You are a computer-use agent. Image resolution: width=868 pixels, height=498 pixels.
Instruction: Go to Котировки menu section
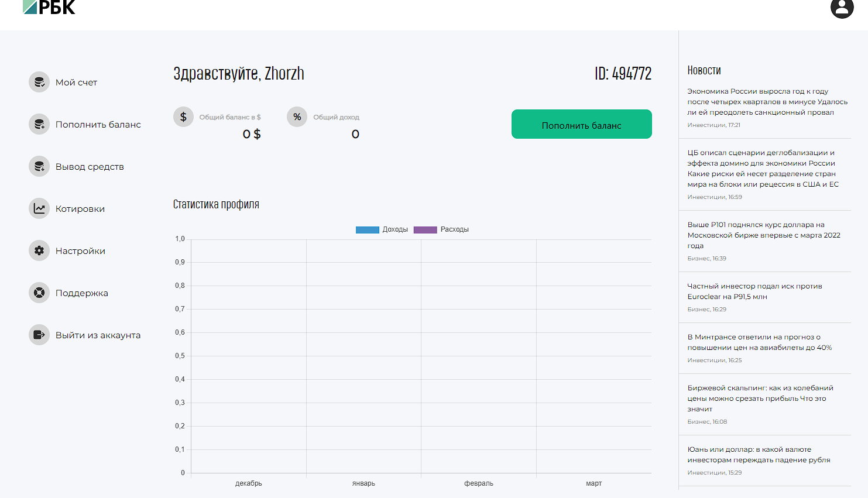pos(80,209)
